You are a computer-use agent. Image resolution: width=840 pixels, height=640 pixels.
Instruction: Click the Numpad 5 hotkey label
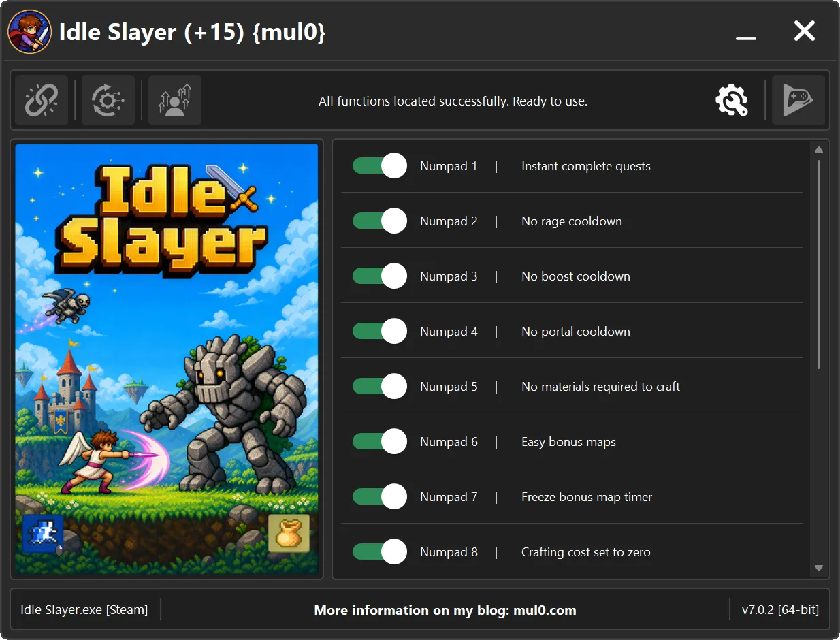(449, 387)
